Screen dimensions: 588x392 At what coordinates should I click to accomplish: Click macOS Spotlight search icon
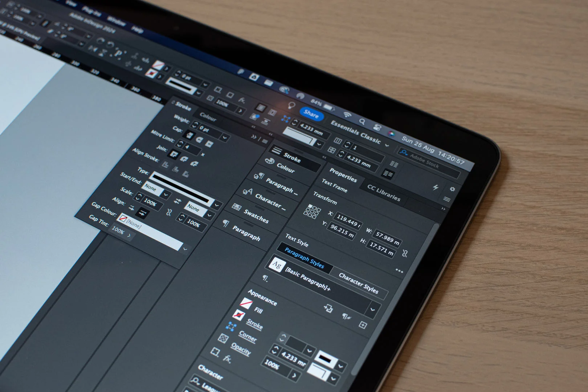pyautogui.click(x=362, y=121)
